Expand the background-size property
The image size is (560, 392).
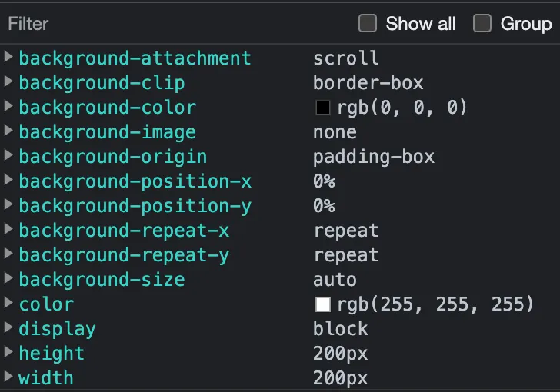click(8, 279)
